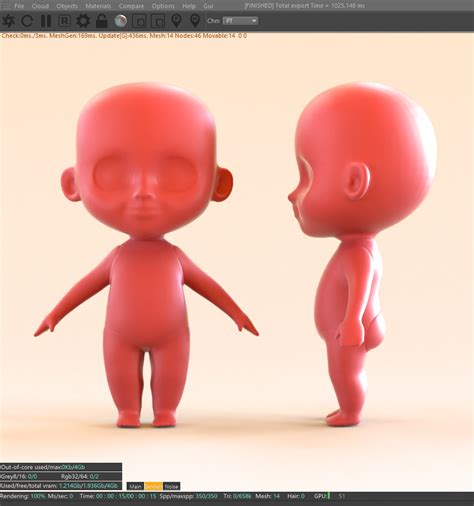Open render settings with the gear icon
The height and width of the screenshot is (506, 474).
[x=83, y=21]
